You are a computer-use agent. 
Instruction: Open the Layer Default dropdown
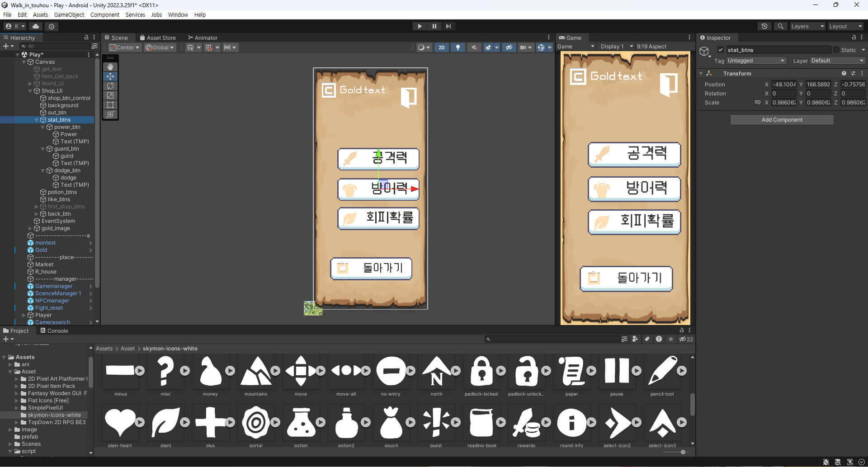(837, 61)
